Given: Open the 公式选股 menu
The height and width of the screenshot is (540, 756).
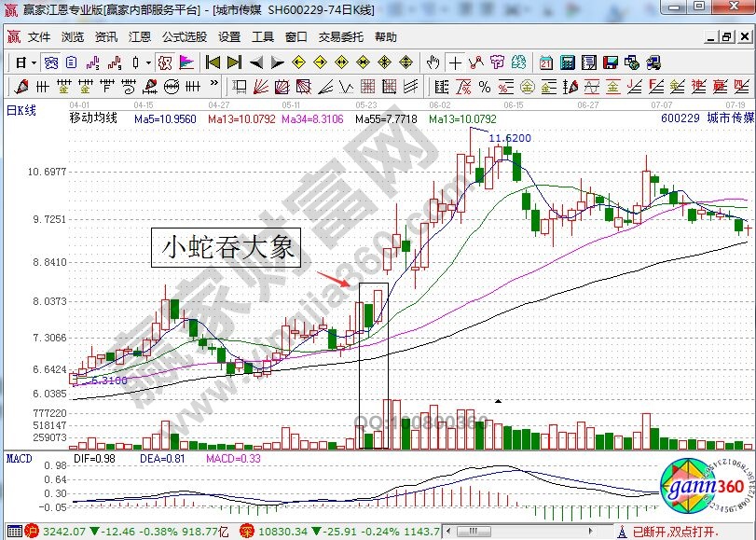Looking at the screenshot, I should 185,37.
